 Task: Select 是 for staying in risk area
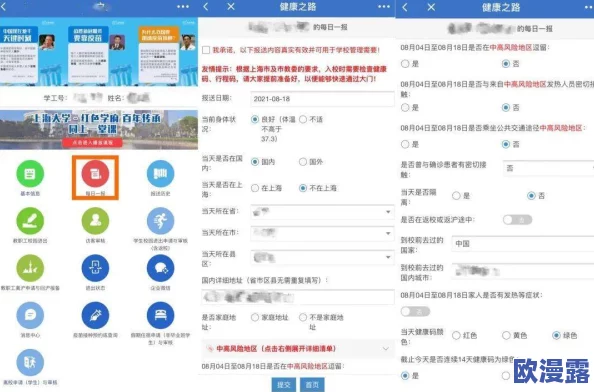coord(405,64)
